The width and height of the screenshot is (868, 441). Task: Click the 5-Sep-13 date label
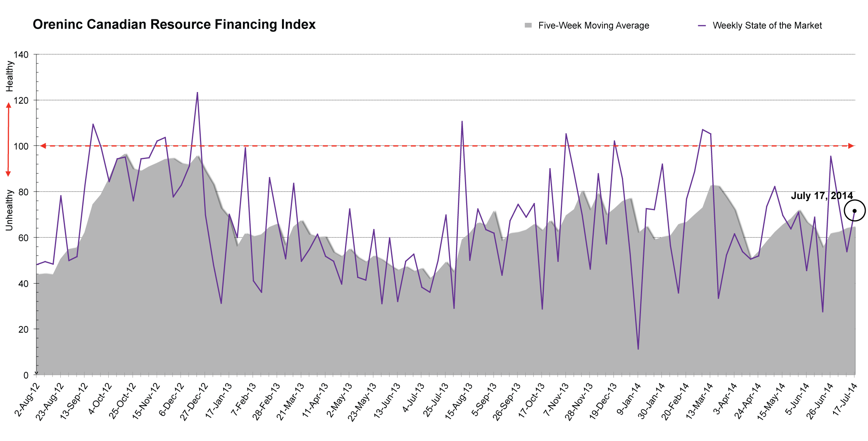coord(484,400)
